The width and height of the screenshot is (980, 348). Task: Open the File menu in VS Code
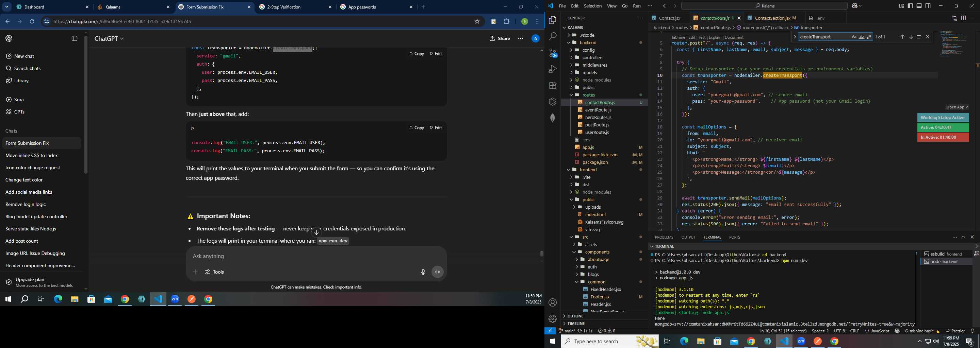562,6
